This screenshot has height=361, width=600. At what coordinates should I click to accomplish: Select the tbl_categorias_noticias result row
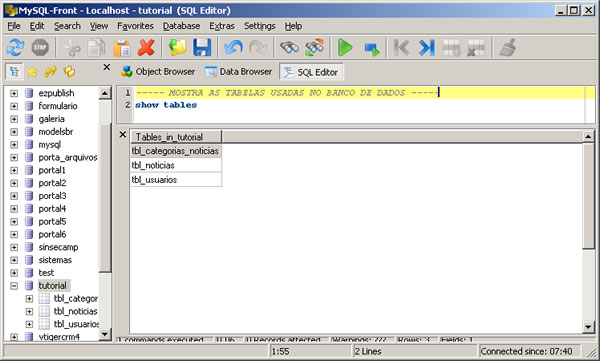(176, 151)
